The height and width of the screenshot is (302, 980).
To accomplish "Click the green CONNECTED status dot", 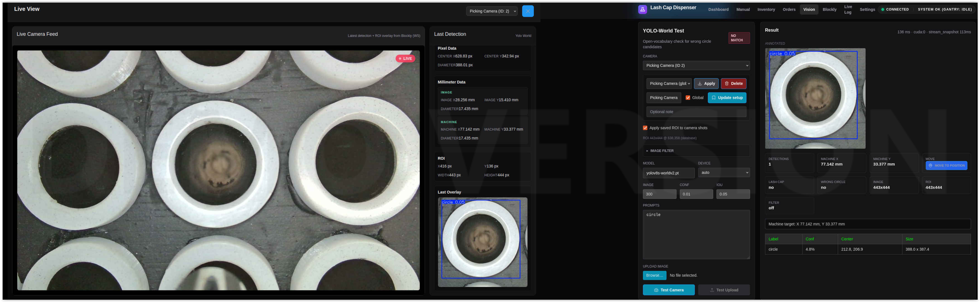I will pyautogui.click(x=882, y=10).
